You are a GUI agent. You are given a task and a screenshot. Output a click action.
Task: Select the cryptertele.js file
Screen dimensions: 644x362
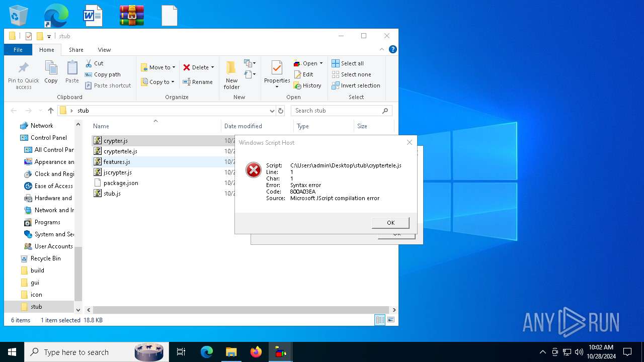point(120,151)
